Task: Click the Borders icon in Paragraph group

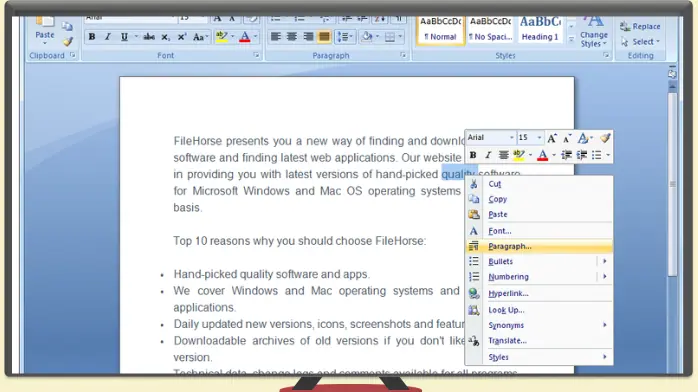Action: (x=390, y=36)
